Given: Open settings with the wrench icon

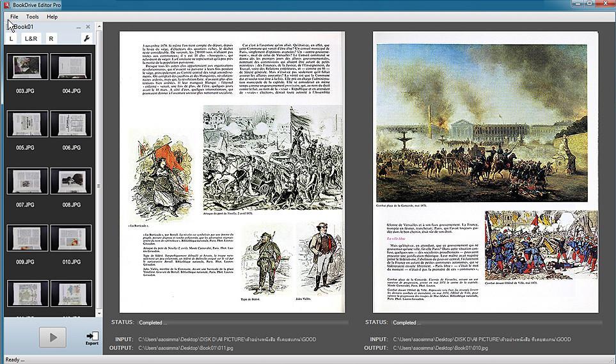Looking at the screenshot, I should [x=86, y=38].
